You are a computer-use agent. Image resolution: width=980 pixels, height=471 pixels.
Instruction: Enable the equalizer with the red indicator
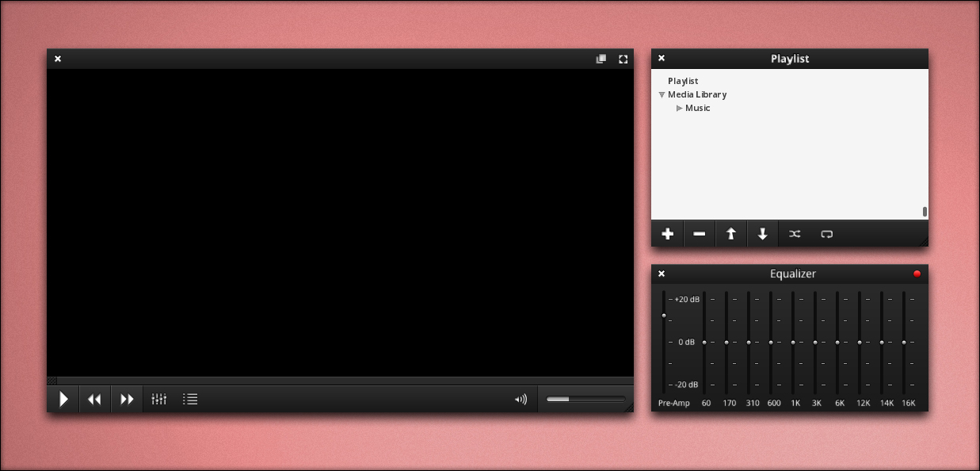coord(917,273)
